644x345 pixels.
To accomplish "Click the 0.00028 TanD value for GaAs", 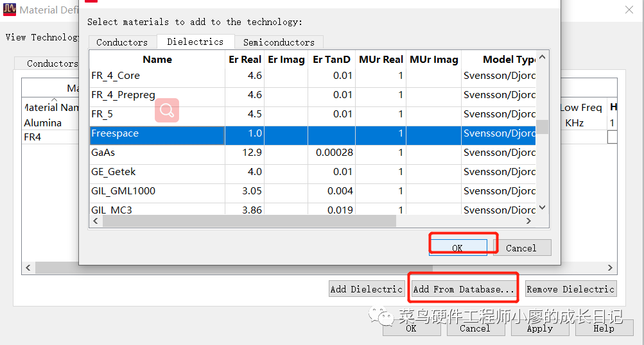I will pyautogui.click(x=335, y=153).
